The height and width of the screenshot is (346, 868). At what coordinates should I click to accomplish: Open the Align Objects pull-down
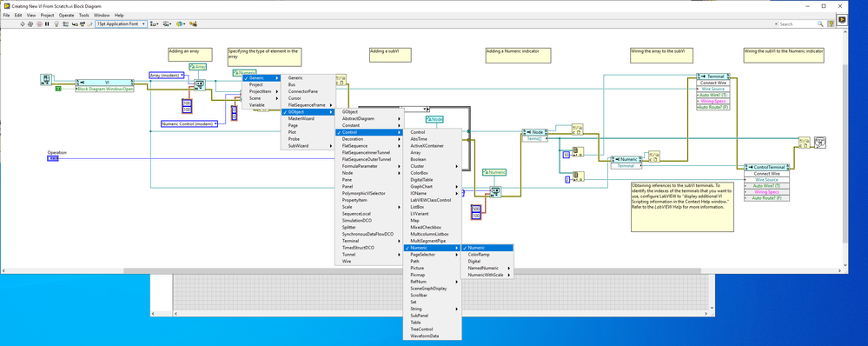click(x=154, y=23)
